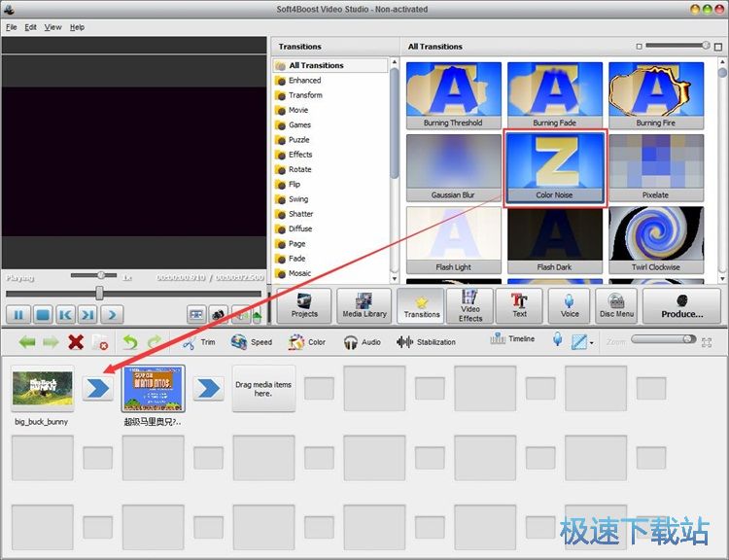The image size is (729, 560).
Task: Adjust the storyboard Zoom slider
Action: pos(664,339)
